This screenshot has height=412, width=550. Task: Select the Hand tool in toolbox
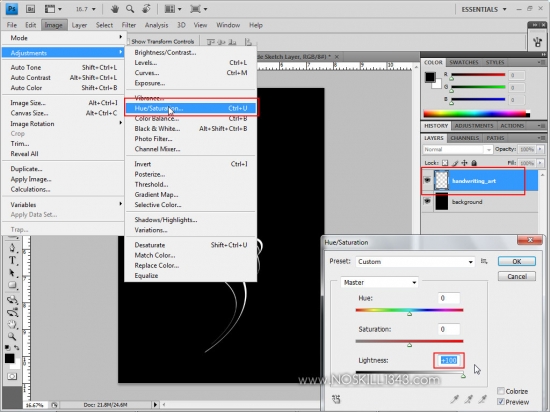12,324
